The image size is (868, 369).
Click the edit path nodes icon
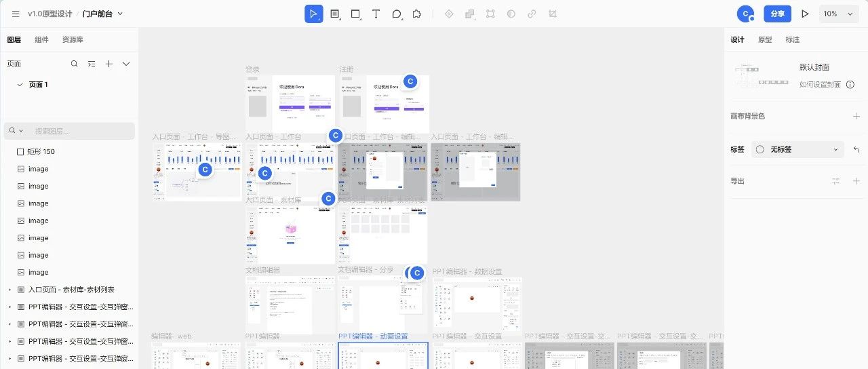tap(490, 14)
